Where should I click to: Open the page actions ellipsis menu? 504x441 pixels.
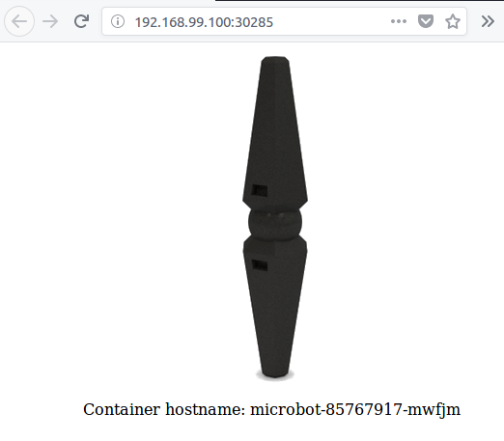pos(399,21)
